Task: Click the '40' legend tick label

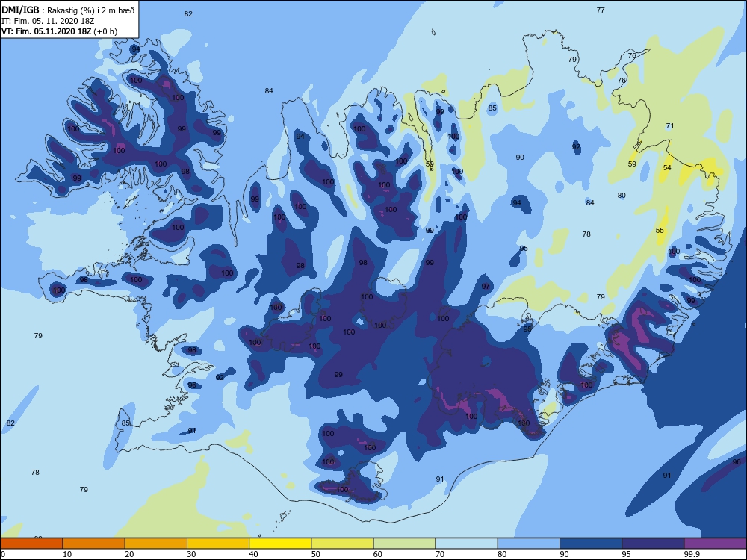Action: click(253, 554)
